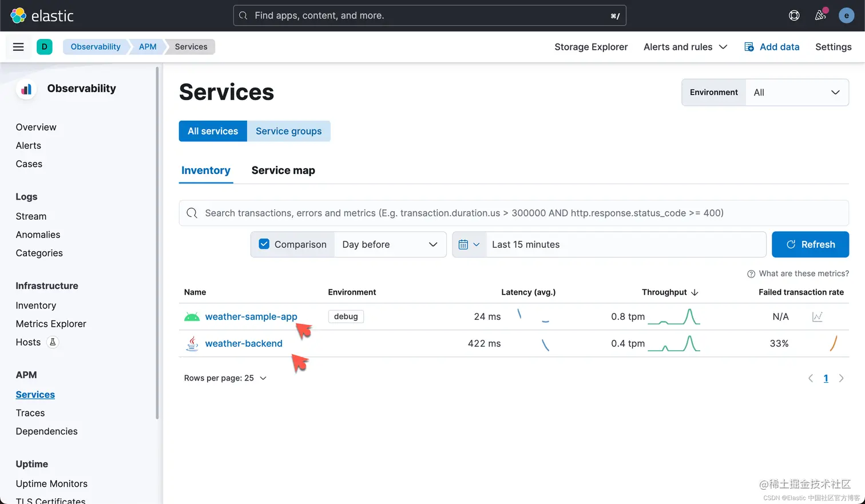This screenshot has height=504, width=865.
Task: Click Add data link
Action: tap(772, 47)
